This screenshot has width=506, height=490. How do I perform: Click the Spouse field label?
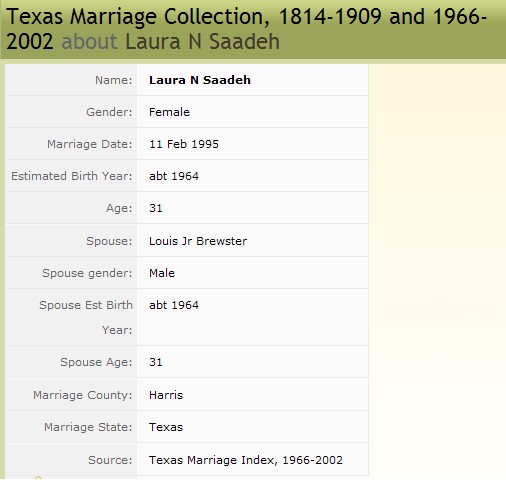(x=109, y=241)
